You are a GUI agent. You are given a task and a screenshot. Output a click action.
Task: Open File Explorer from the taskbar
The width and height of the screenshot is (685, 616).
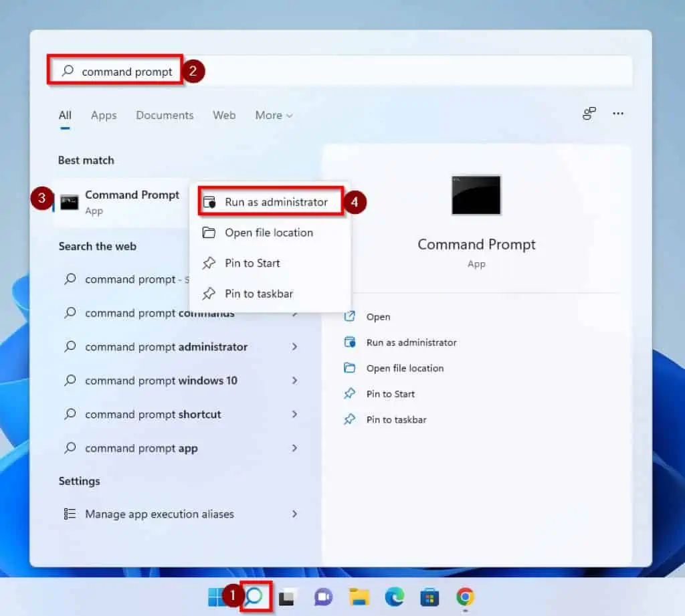359,597
